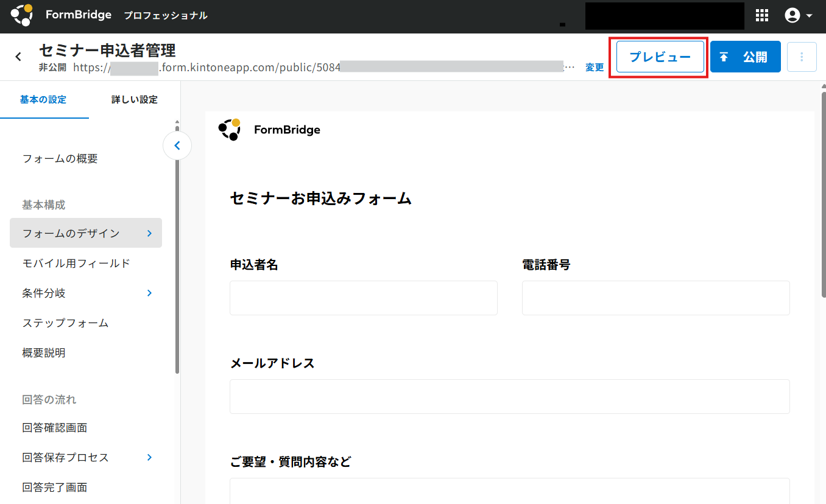Image resolution: width=826 pixels, height=504 pixels.
Task: Click the 電話番号 field label
Action: (546, 265)
